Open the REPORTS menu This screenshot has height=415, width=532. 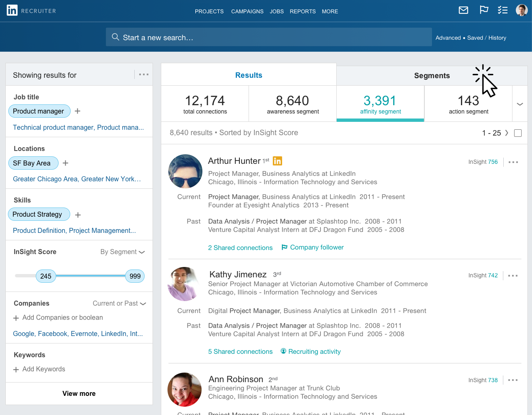click(303, 11)
